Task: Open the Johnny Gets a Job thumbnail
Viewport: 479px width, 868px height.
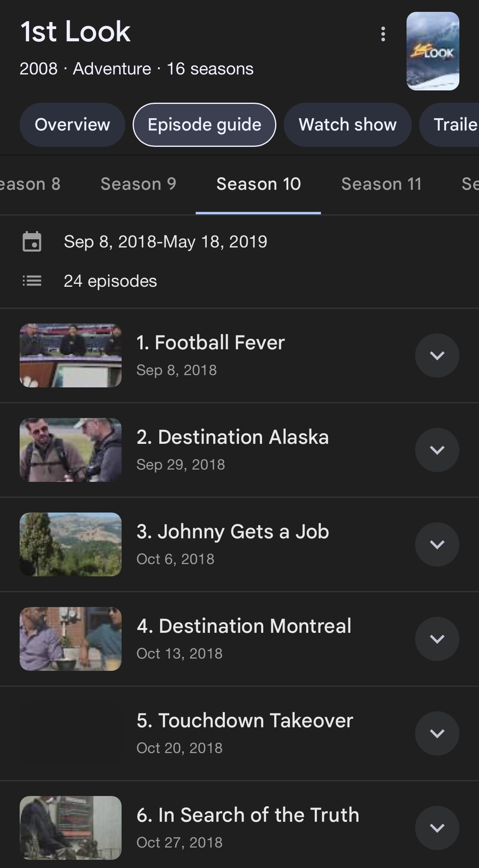Action: pos(70,544)
